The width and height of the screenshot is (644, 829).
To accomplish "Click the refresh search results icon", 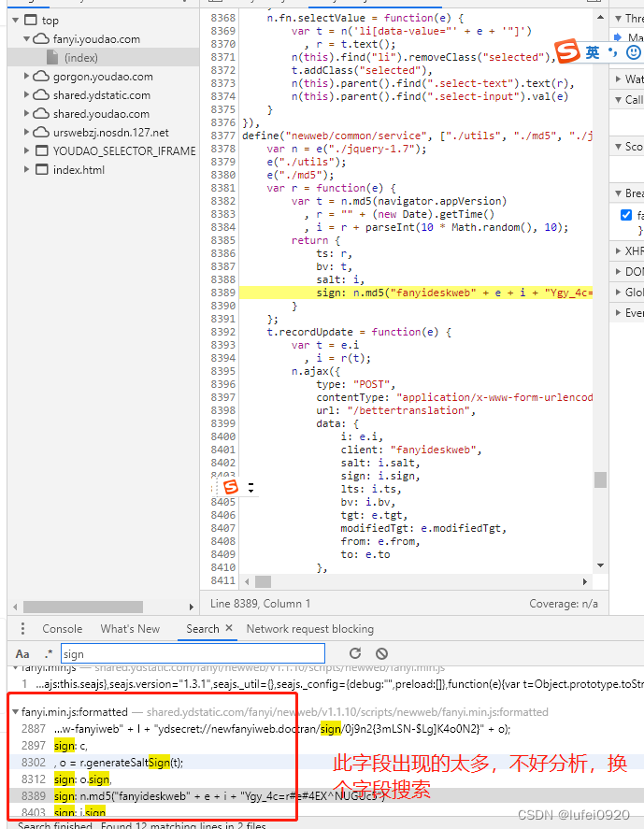I will click(x=355, y=653).
